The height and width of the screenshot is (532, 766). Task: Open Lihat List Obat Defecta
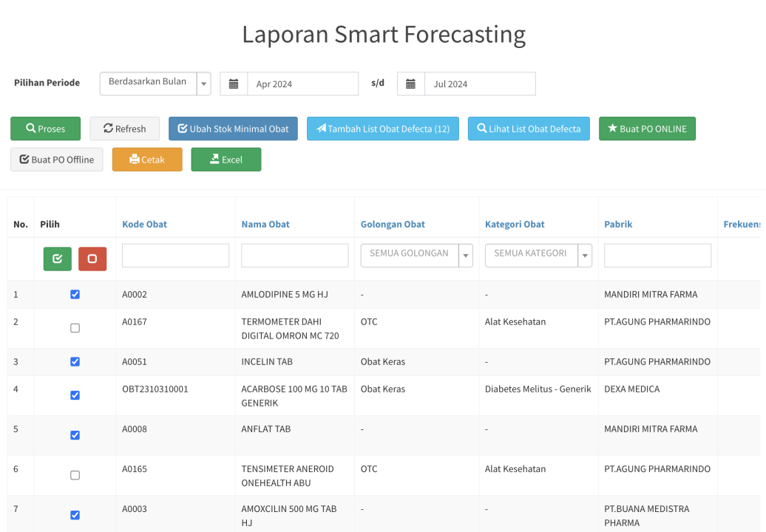[529, 129]
